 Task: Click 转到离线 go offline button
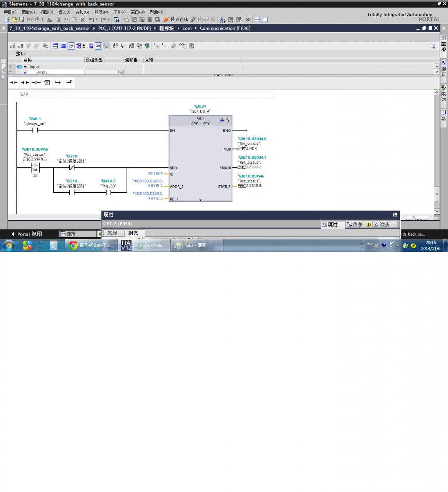click(x=203, y=20)
